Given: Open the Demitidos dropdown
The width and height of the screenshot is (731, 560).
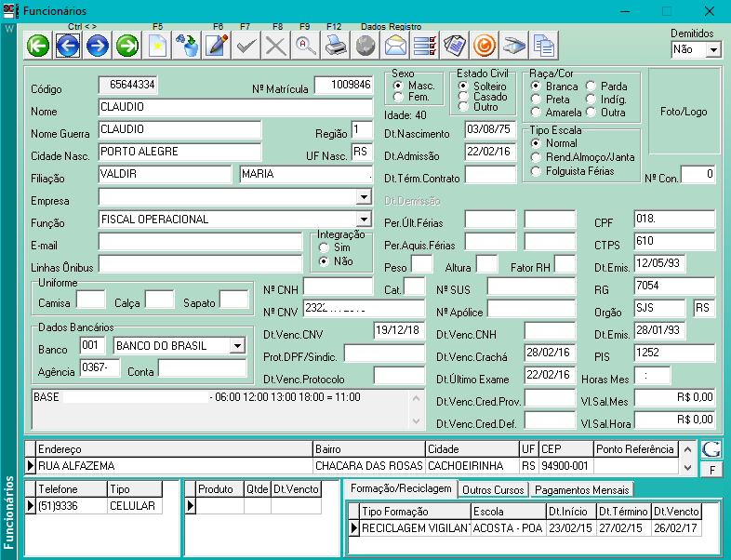Looking at the screenshot, I should coord(713,49).
